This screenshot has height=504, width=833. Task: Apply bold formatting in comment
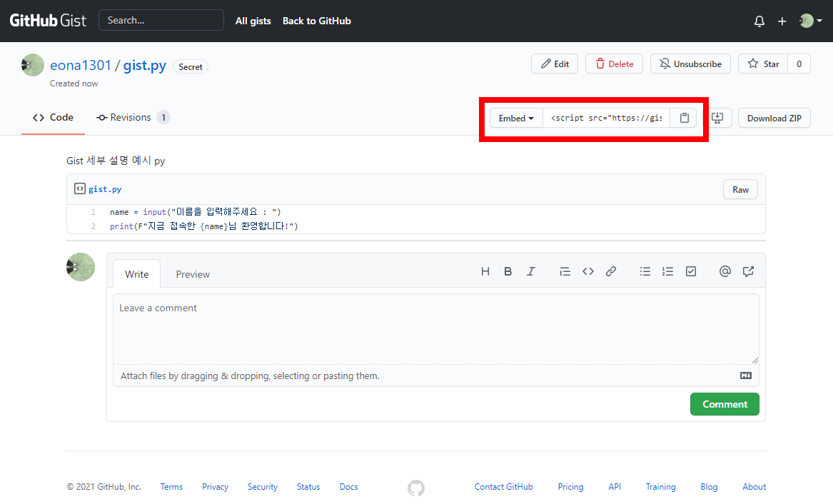(x=508, y=271)
